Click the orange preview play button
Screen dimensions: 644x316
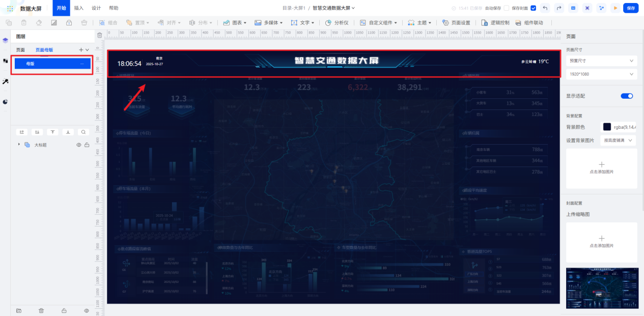615,8
